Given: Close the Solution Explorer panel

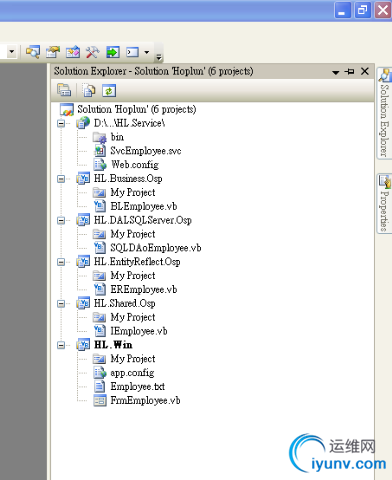Looking at the screenshot, I should [x=365, y=71].
